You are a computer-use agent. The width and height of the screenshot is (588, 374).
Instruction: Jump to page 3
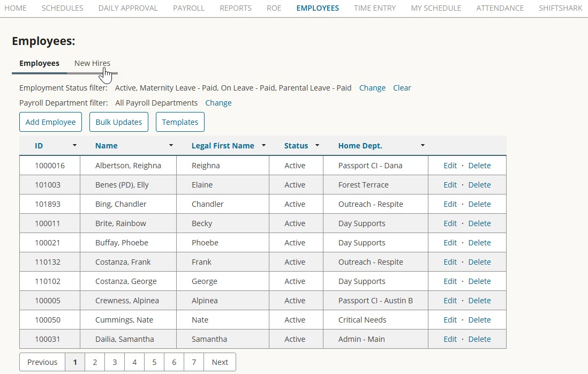coord(115,362)
